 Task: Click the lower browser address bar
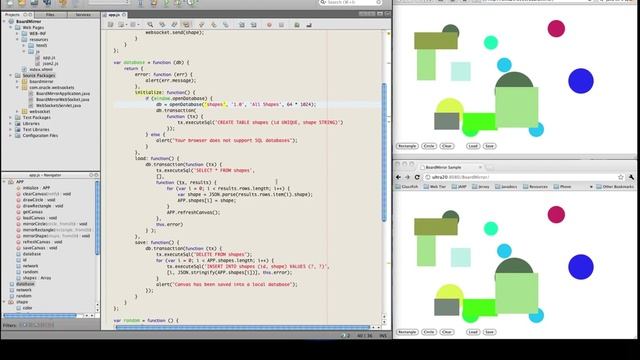[524, 177]
